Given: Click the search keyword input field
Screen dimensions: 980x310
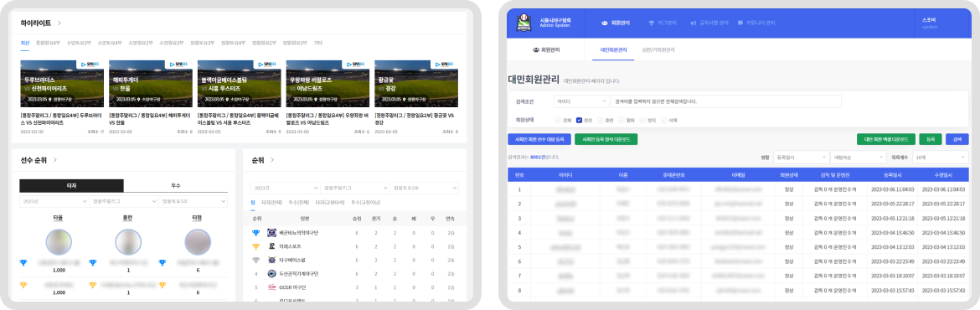Looking at the screenshot, I should click(726, 101).
